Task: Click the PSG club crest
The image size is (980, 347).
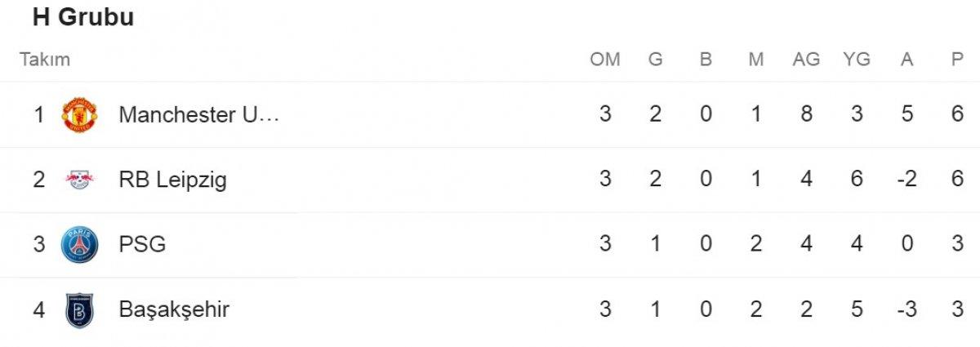Action: click(x=79, y=244)
